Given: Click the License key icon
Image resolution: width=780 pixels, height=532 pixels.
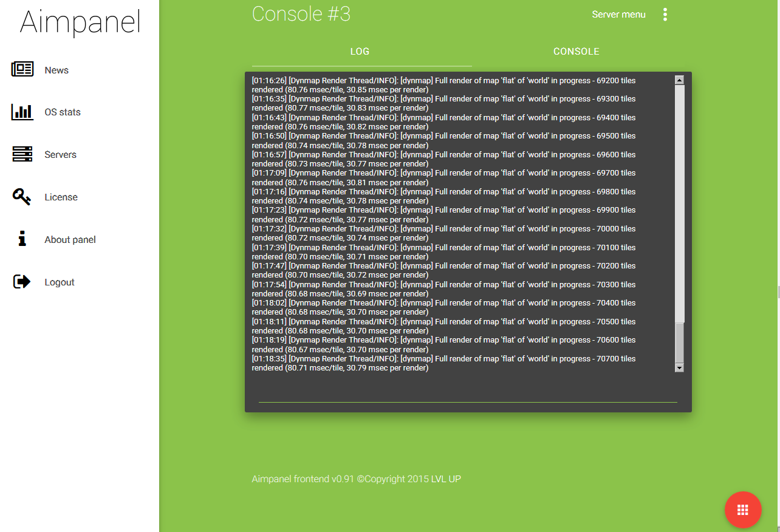Looking at the screenshot, I should coord(22,197).
